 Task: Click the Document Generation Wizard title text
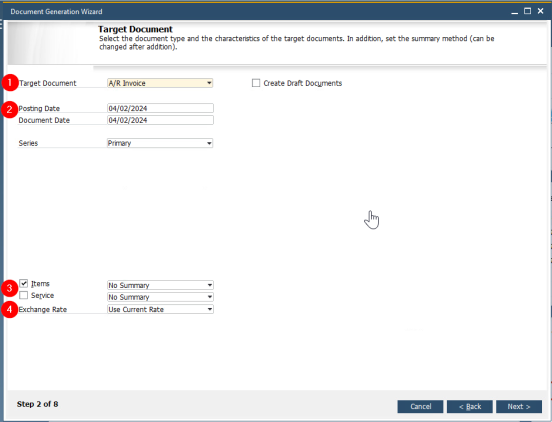pyautogui.click(x=56, y=12)
